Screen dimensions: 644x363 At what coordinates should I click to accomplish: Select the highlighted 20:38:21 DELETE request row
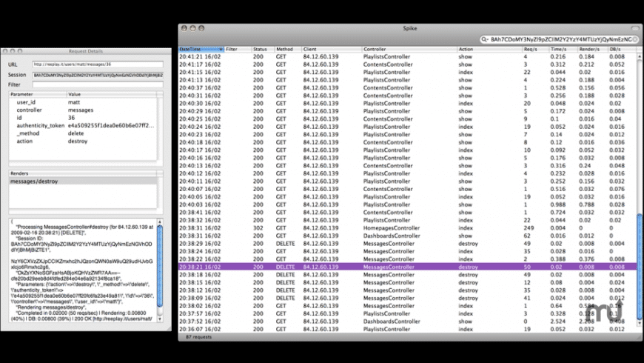click(407, 267)
